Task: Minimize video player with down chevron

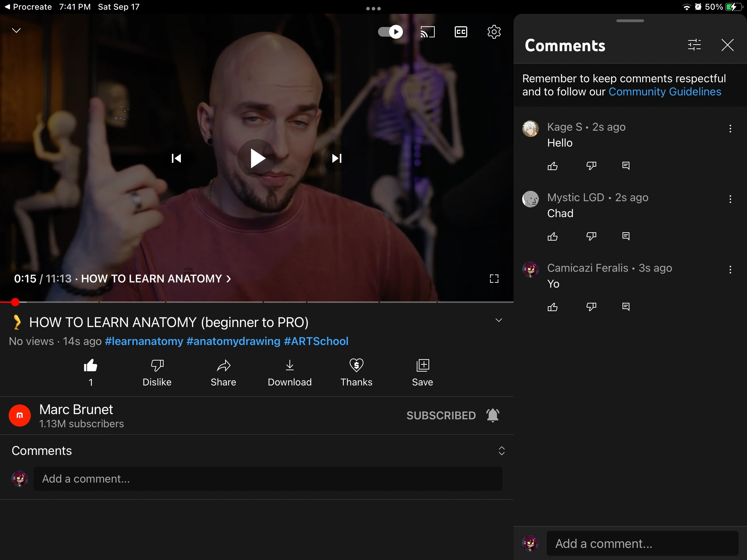Action: click(16, 30)
